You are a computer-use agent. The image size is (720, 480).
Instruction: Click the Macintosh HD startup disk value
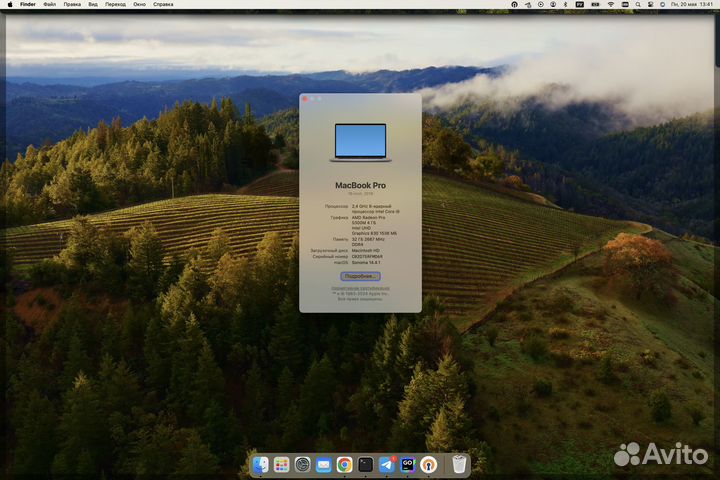point(366,251)
